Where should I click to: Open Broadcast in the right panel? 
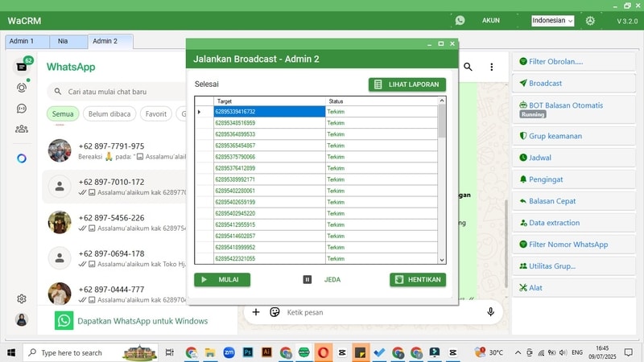tap(574, 84)
